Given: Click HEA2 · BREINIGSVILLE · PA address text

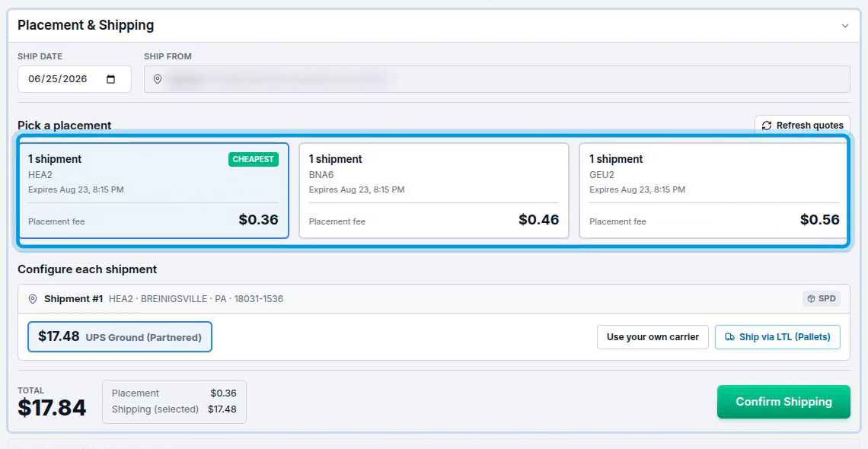Looking at the screenshot, I should (x=196, y=299).
